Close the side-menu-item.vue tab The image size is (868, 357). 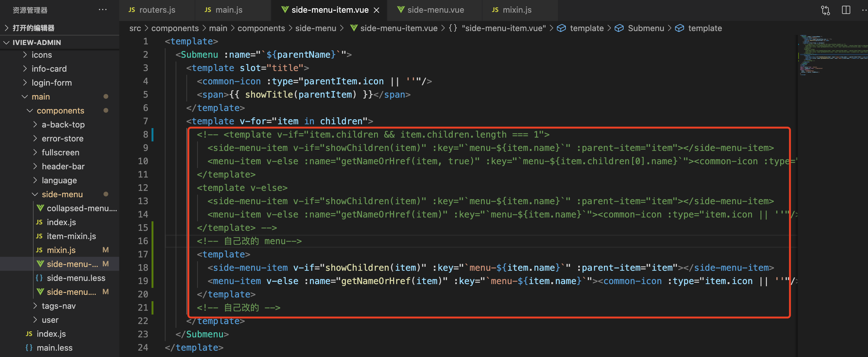point(376,10)
